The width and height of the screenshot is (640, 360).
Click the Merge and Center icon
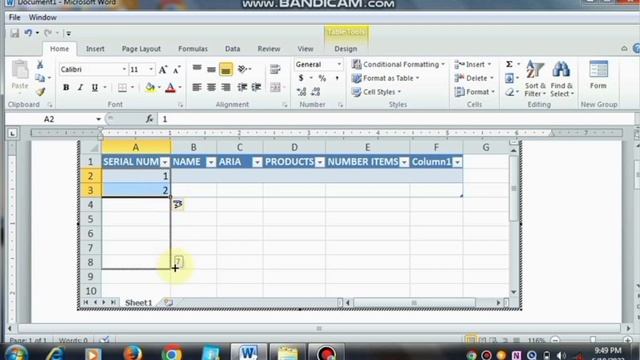coord(275,87)
